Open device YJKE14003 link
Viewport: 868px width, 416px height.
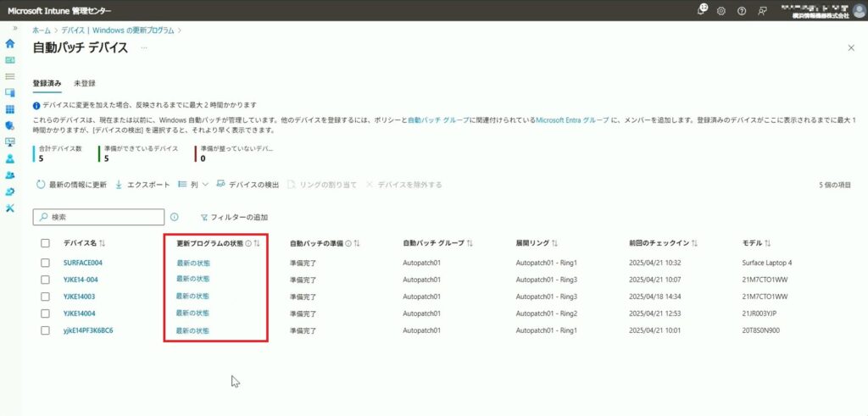click(79, 297)
